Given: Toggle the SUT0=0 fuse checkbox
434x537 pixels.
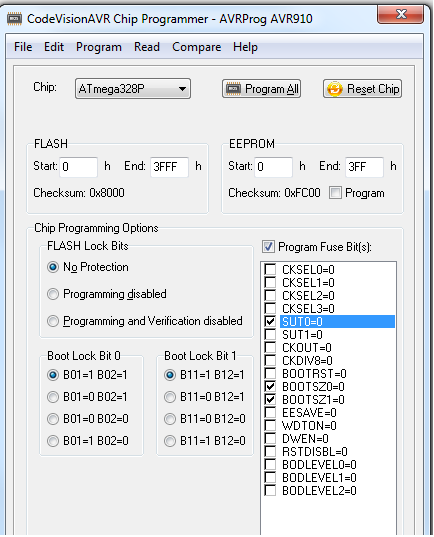Looking at the screenshot, I should [270, 321].
